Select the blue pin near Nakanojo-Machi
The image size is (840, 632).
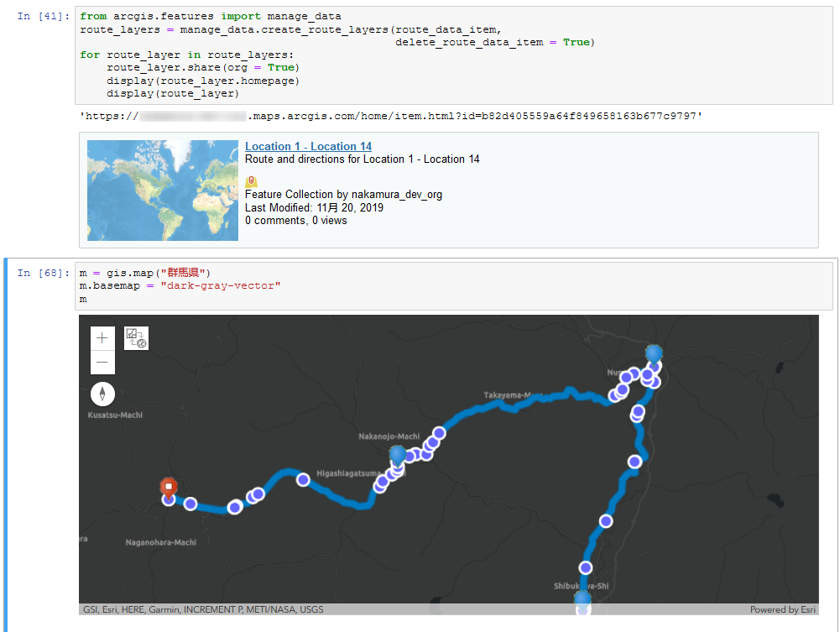click(x=398, y=456)
